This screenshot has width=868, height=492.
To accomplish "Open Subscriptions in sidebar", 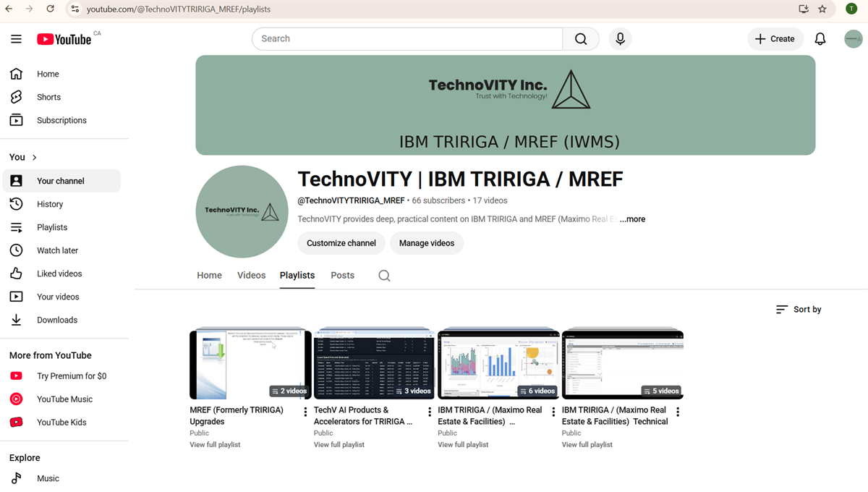I will (x=61, y=120).
